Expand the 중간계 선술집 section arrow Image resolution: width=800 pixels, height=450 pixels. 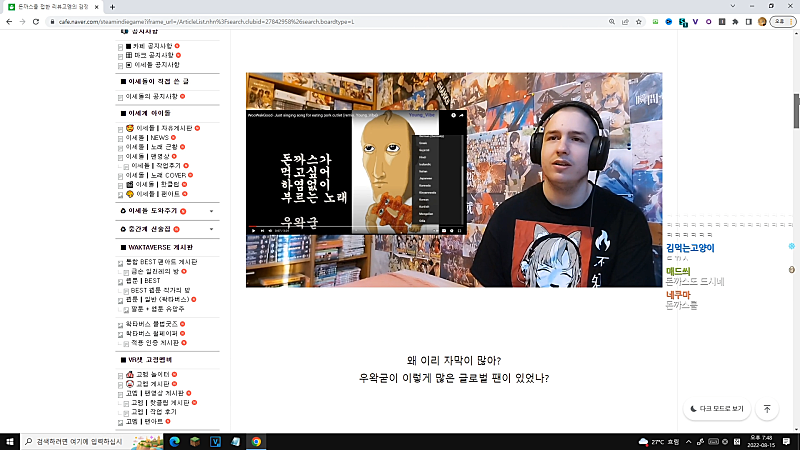pos(211,230)
